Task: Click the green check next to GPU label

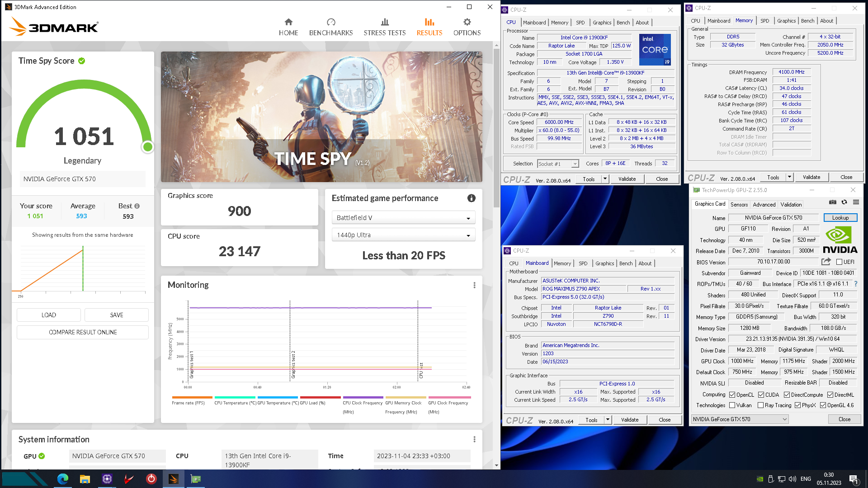Action: pyautogui.click(x=42, y=456)
